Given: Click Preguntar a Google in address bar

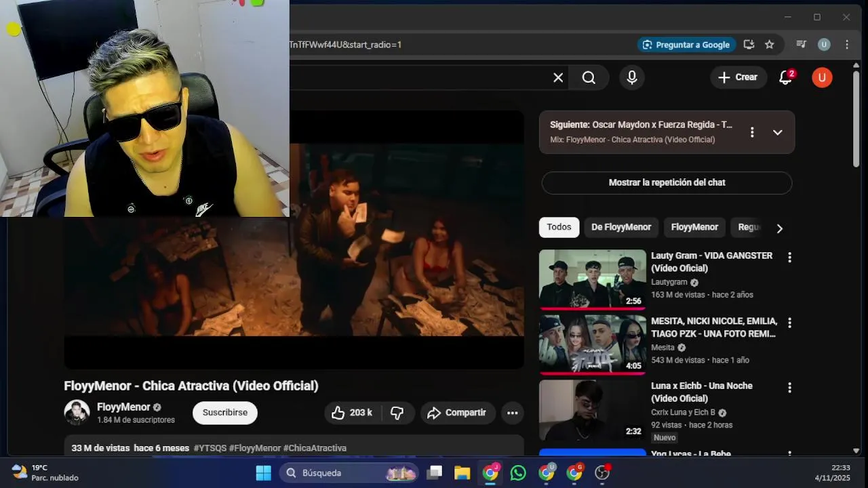Looking at the screenshot, I should [x=686, y=45].
